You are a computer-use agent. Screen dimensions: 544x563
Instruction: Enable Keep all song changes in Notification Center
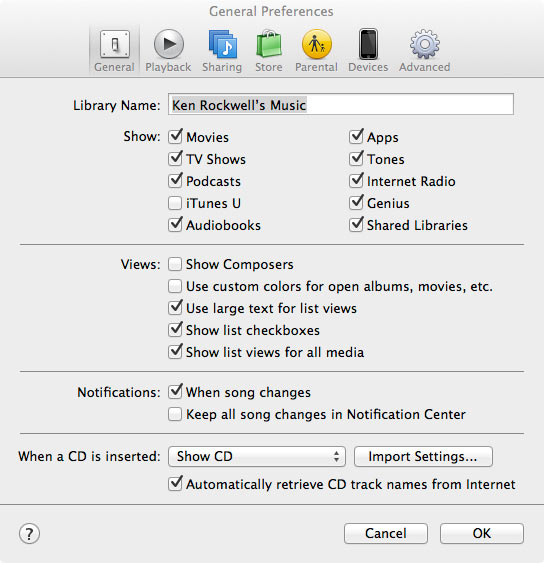[x=175, y=414]
